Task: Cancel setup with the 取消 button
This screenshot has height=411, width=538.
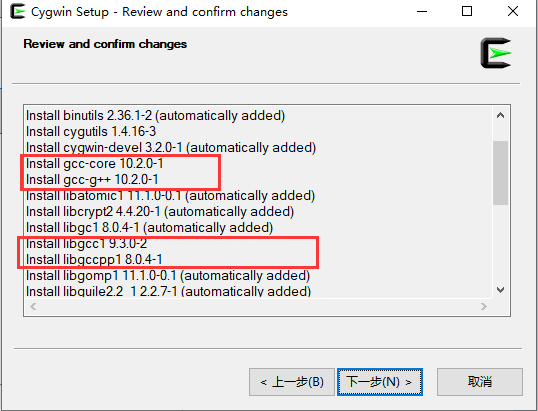Action: (480, 382)
